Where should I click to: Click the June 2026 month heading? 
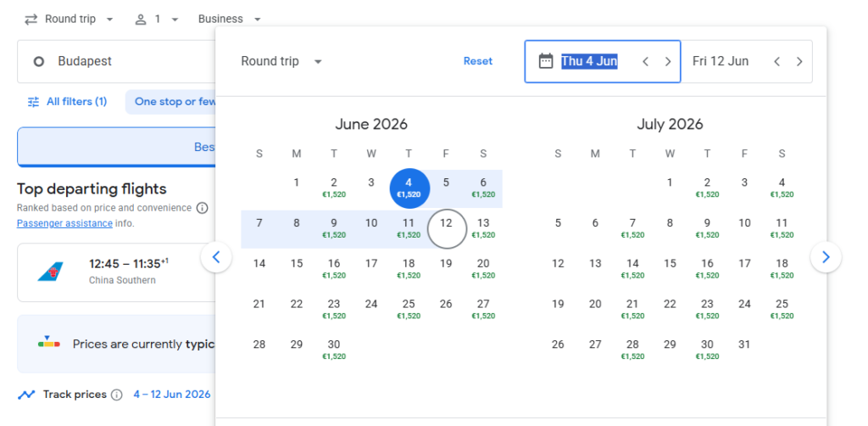(x=371, y=124)
